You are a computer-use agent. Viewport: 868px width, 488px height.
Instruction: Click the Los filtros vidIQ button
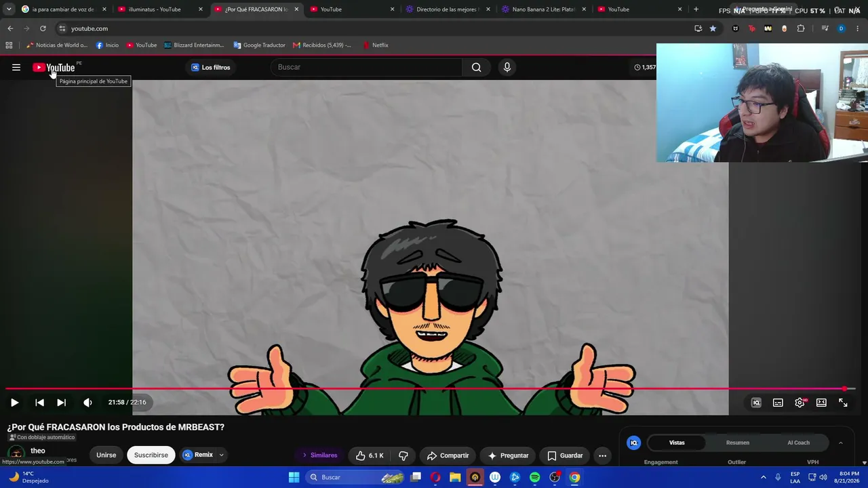tap(210, 67)
